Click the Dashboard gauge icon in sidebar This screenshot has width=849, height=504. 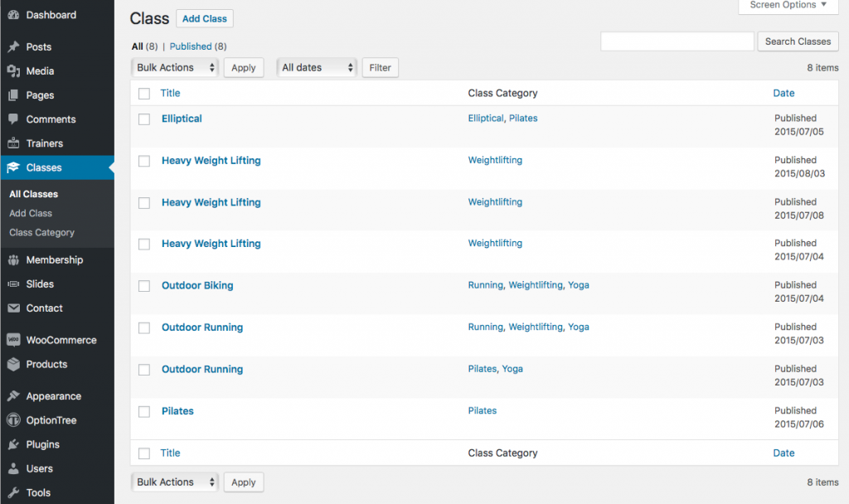(x=13, y=15)
